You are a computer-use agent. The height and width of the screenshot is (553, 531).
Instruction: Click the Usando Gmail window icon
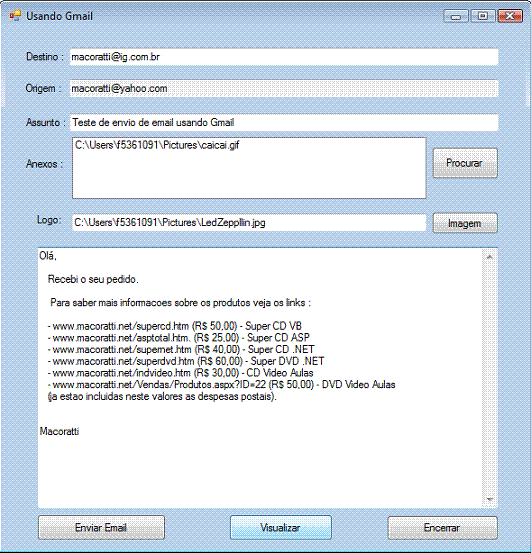click(16, 16)
